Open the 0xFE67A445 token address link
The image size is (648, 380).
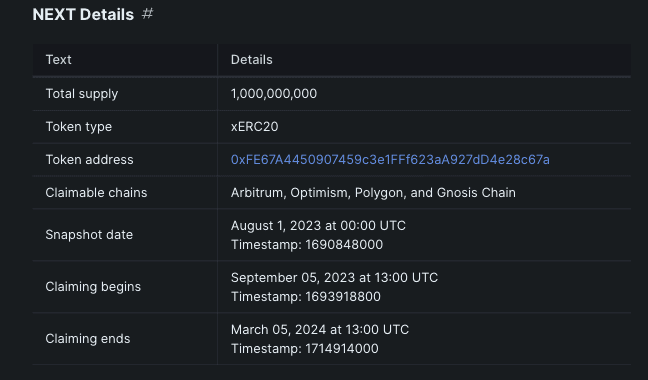pos(390,160)
